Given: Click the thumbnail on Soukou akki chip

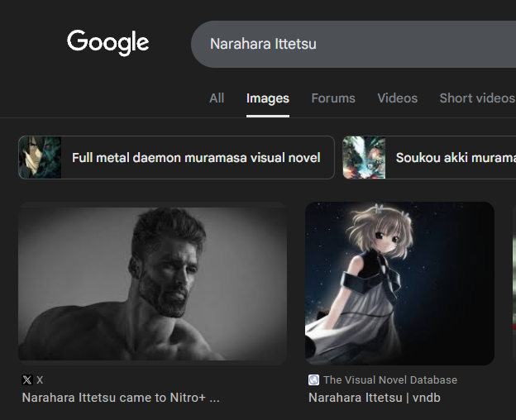Looking at the screenshot, I should (x=365, y=158).
